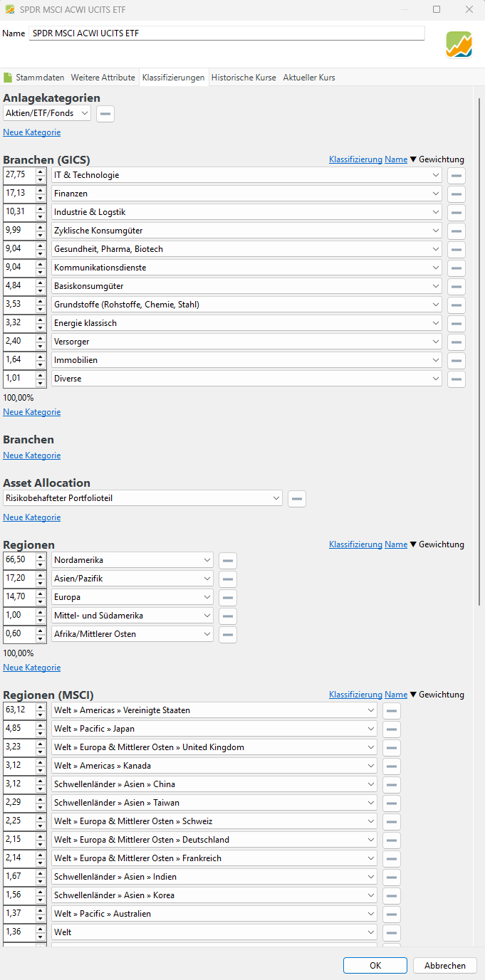Image resolution: width=485 pixels, height=980 pixels.
Task: Click the vertical scrollbar of the dialog
Action: 481,352
